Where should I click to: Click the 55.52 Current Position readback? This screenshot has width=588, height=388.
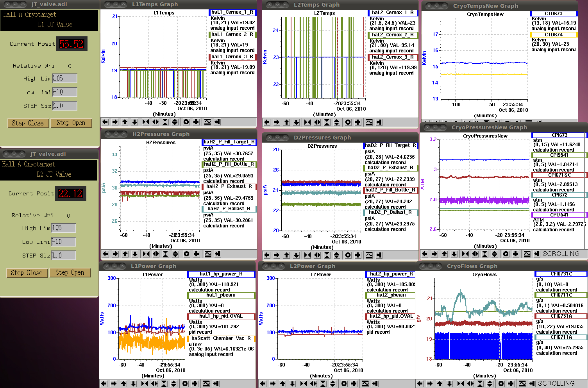72,44
